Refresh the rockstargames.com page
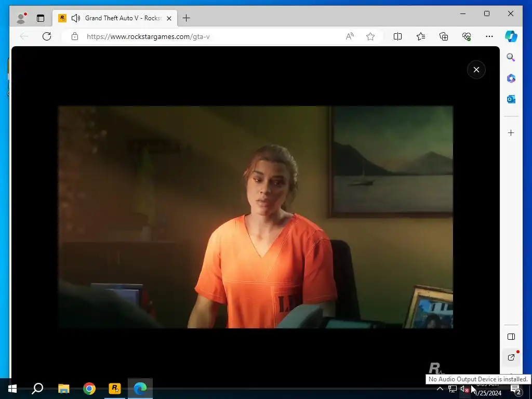The image size is (532, 399). (47, 36)
